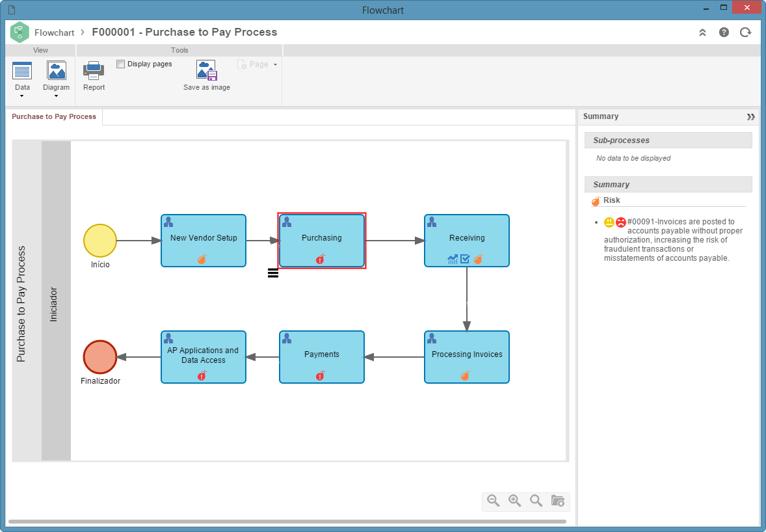Click the help question mark icon

point(724,33)
